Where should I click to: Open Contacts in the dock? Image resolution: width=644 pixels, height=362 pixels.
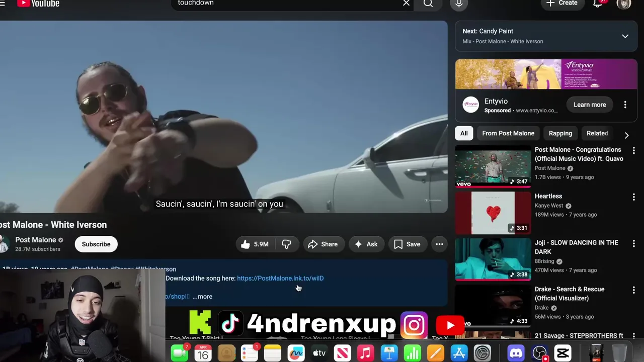226,353
